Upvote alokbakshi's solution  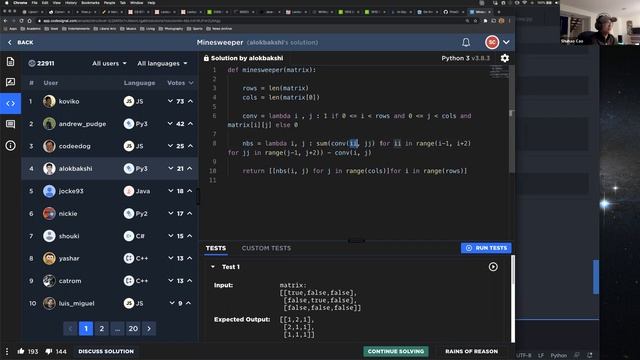[190, 169]
